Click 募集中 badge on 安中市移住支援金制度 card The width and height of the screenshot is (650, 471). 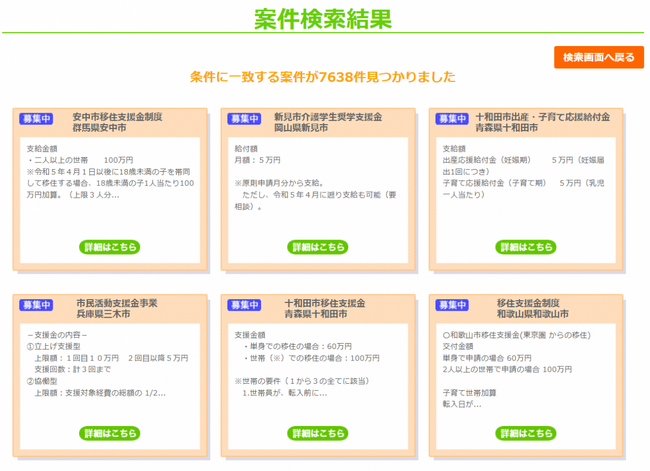tap(36, 119)
